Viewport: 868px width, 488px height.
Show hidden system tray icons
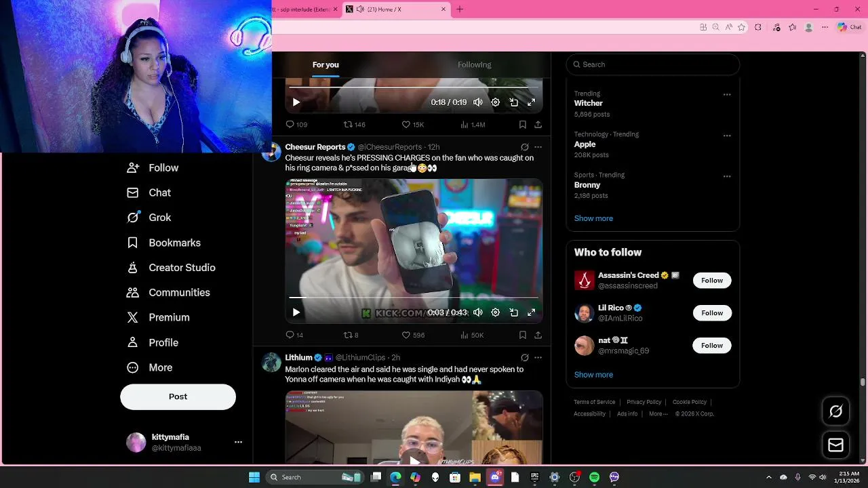[x=768, y=477]
